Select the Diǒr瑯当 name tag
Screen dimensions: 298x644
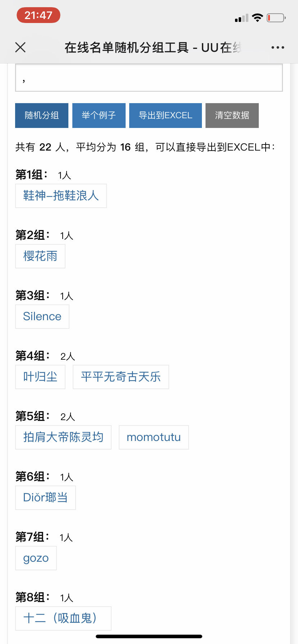45,498
